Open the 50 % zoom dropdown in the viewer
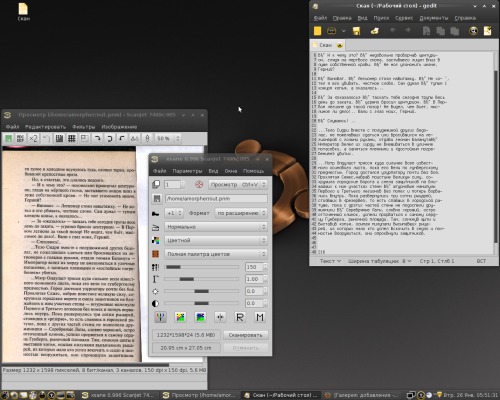The width and height of the screenshot is (500, 400). (x=169, y=138)
